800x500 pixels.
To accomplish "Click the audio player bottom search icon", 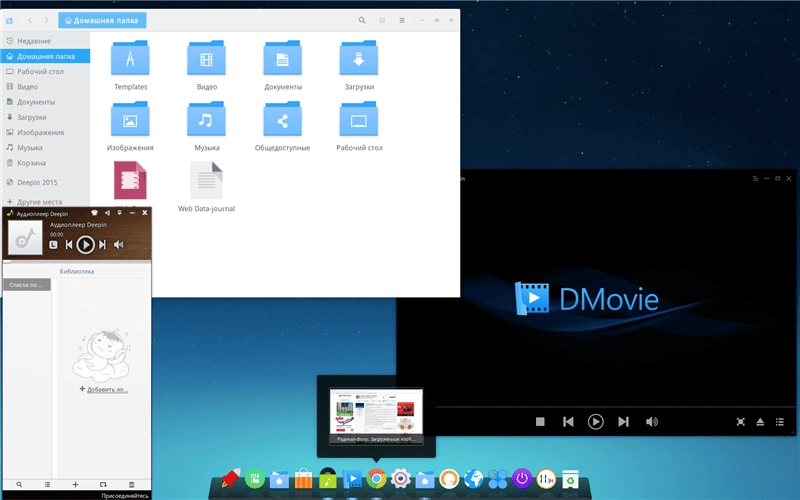I will [19, 485].
